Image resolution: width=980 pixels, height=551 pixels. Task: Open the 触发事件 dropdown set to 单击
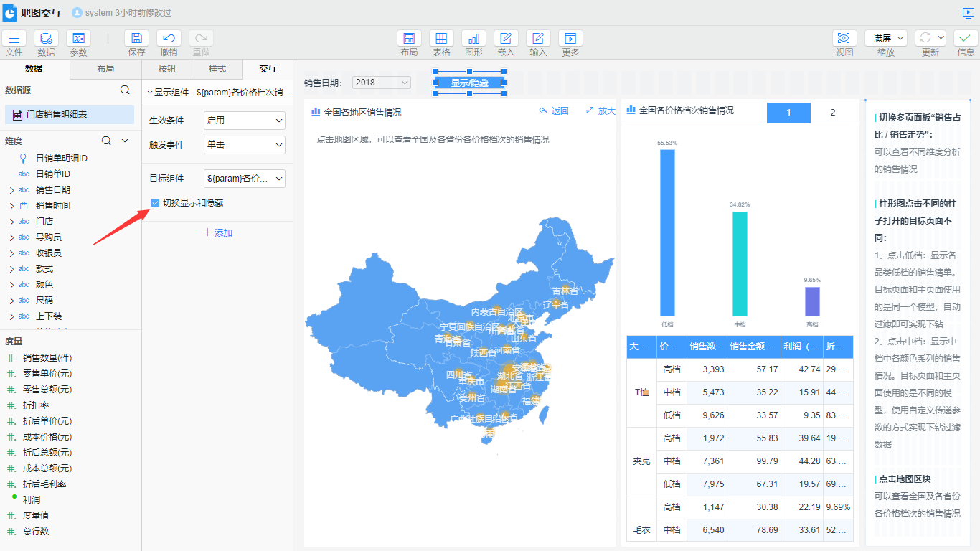coord(245,145)
